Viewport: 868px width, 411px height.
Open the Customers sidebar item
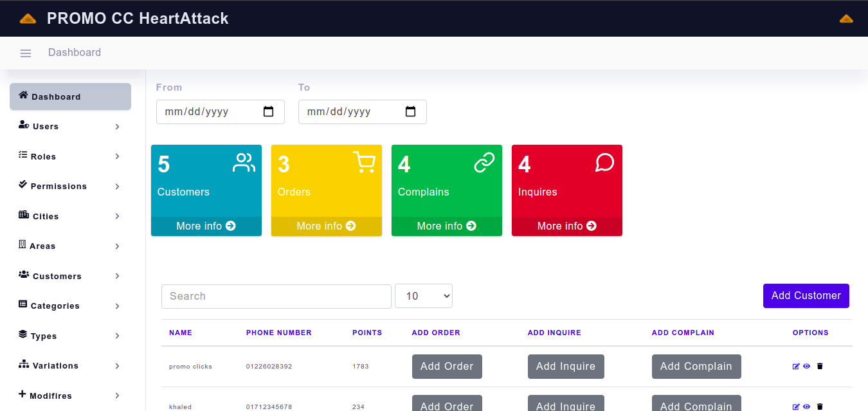point(70,276)
